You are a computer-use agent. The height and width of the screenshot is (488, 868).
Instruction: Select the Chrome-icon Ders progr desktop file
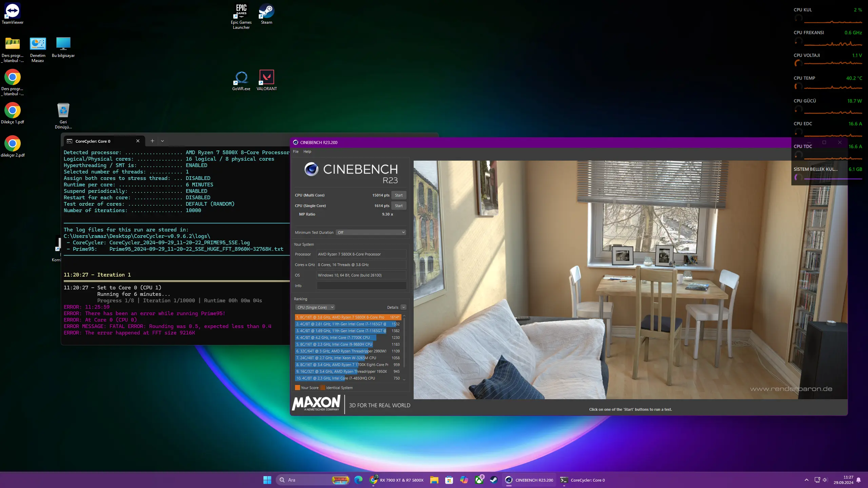(13, 83)
